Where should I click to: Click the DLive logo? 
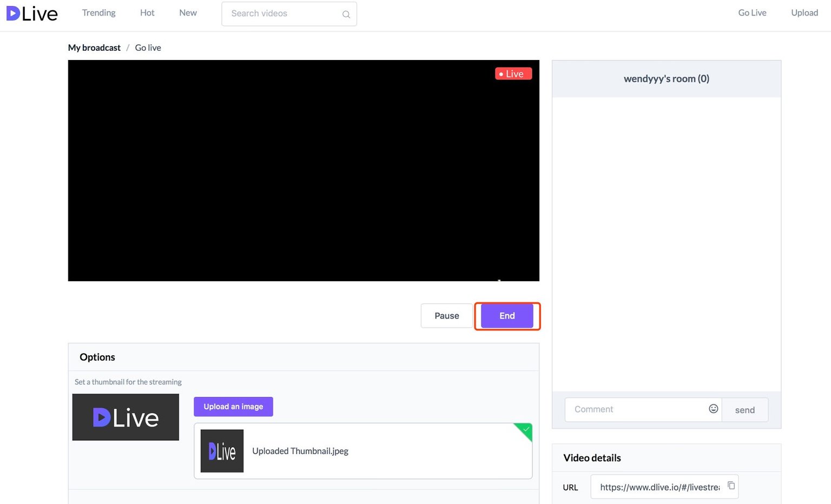(x=31, y=14)
